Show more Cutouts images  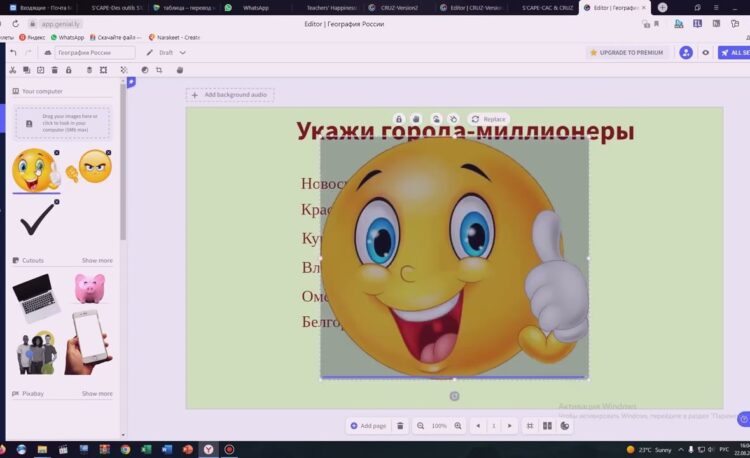[x=97, y=261]
